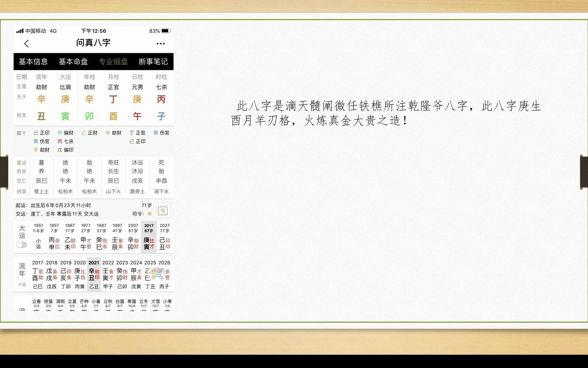Click 交运 逢丁、壬年 text line
The width and height of the screenshot is (588, 368).
coord(57,214)
